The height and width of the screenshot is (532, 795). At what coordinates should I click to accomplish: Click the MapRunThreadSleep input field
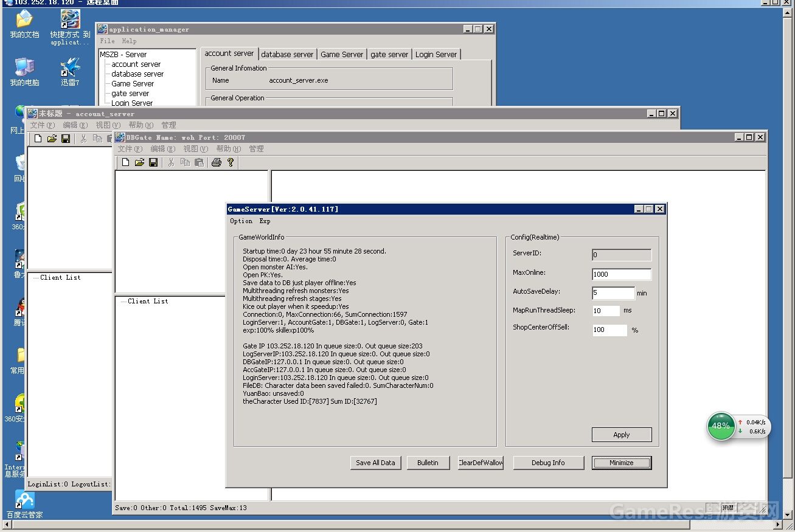(606, 311)
